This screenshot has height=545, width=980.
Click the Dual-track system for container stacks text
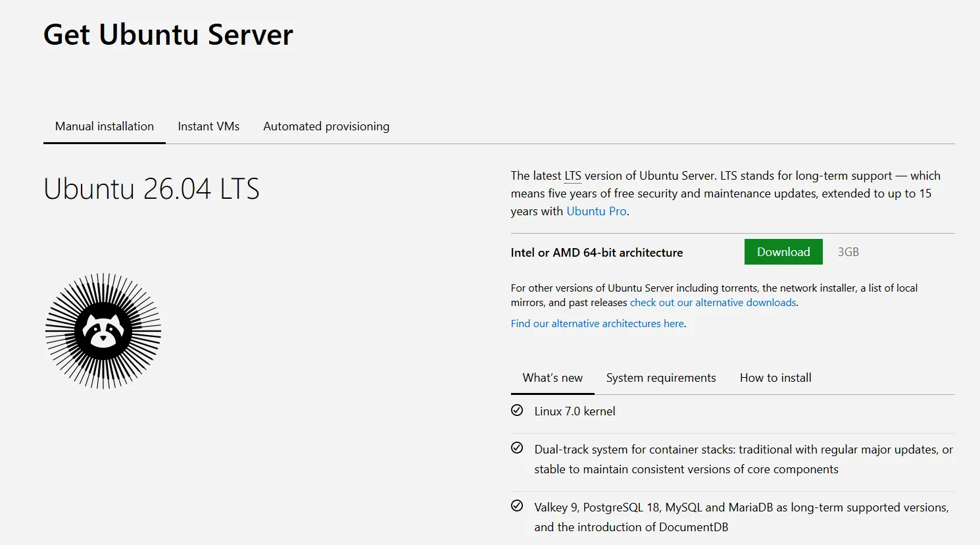743,459
